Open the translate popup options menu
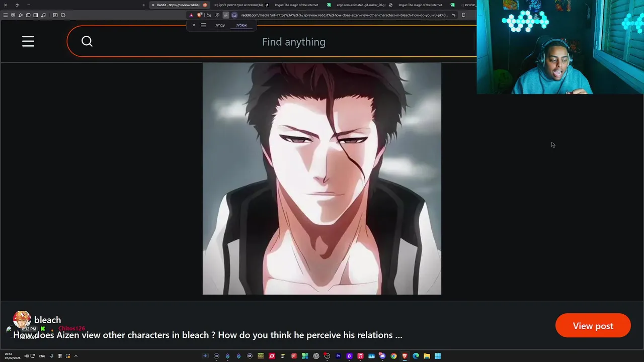 (203, 25)
